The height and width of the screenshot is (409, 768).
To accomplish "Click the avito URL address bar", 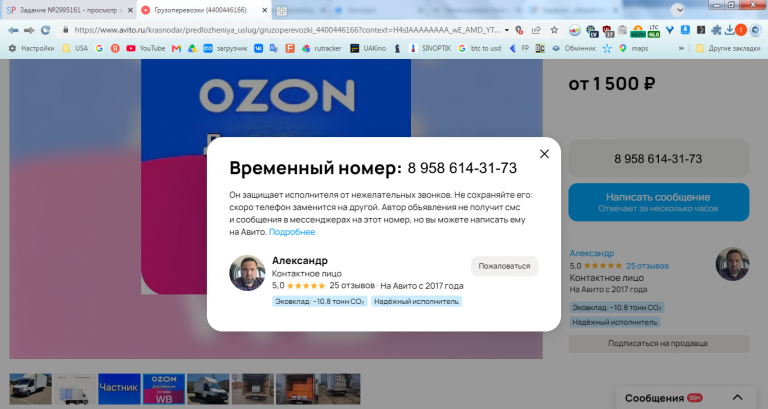I will [287, 30].
